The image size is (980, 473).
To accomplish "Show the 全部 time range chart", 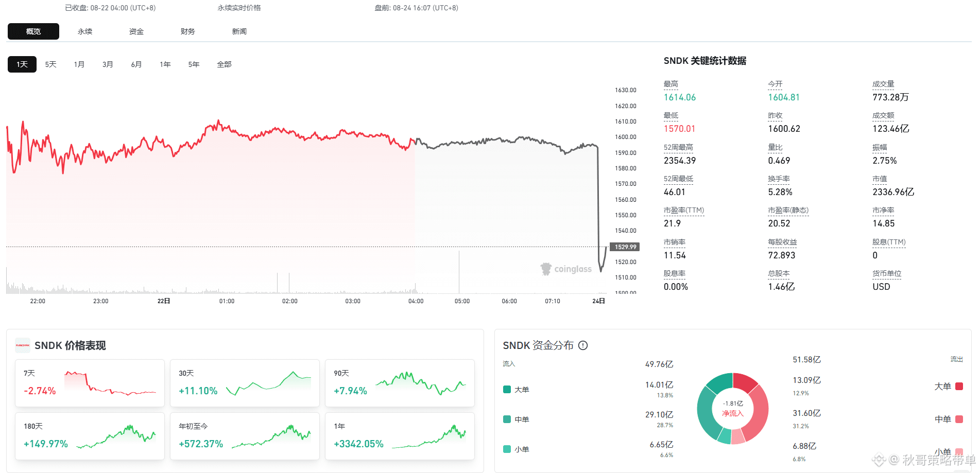I will tap(224, 64).
